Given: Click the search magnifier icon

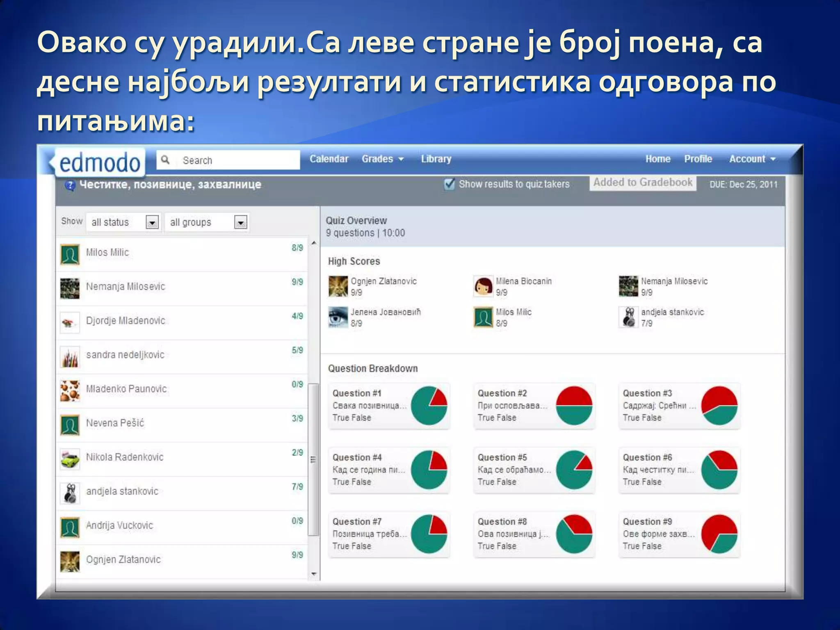Looking at the screenshot, I should [165, 160].
